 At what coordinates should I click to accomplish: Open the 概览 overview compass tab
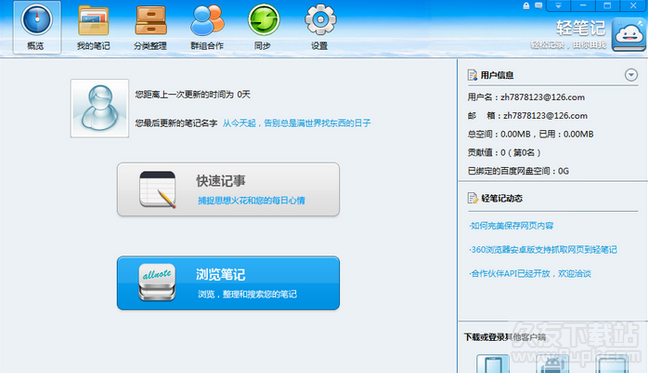pos(37,27)
